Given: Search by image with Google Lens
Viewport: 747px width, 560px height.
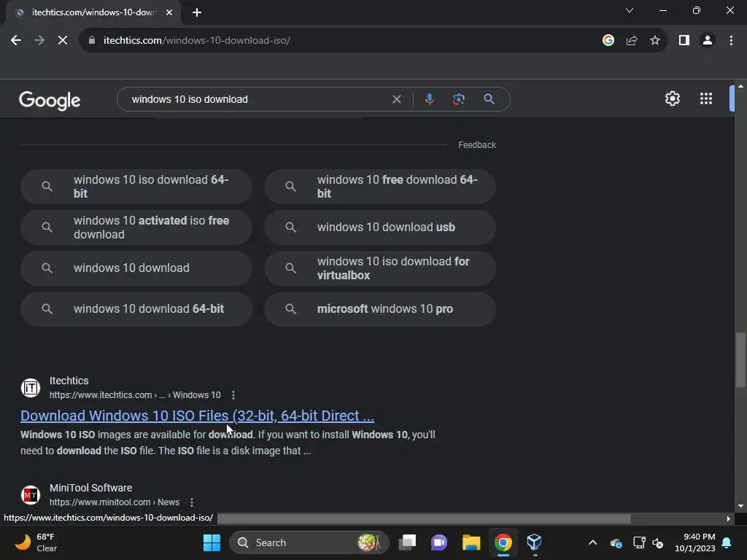Looking at the screenshot, I should coord(458,99).
